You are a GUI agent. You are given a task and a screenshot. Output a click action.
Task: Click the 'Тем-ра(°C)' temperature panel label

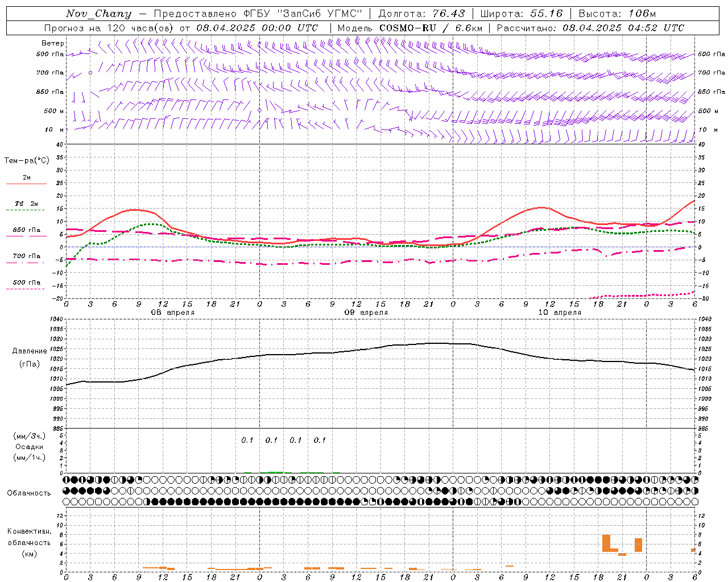27,160
